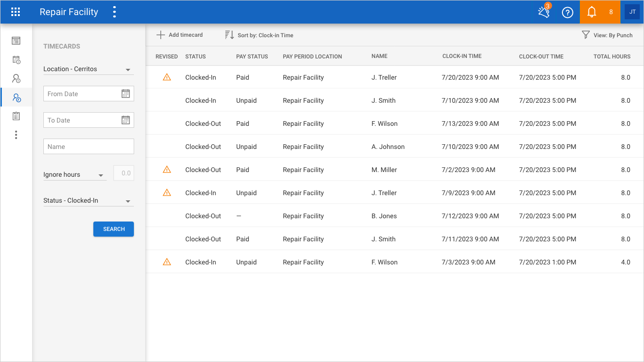Open the notifications bell
The height and width of the screenshot is (362, 644).
pyautogui.click(x=592, y=12)
